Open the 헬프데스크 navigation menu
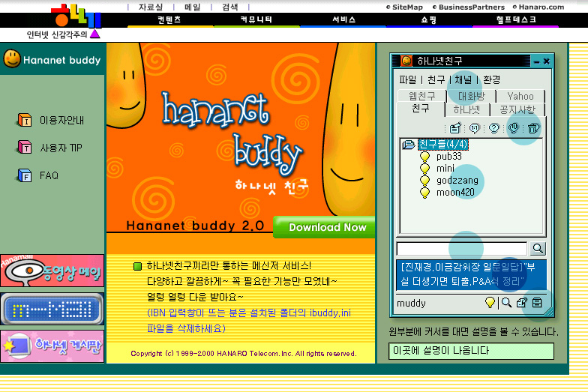 pyautogui.click(x=516, y=19)
